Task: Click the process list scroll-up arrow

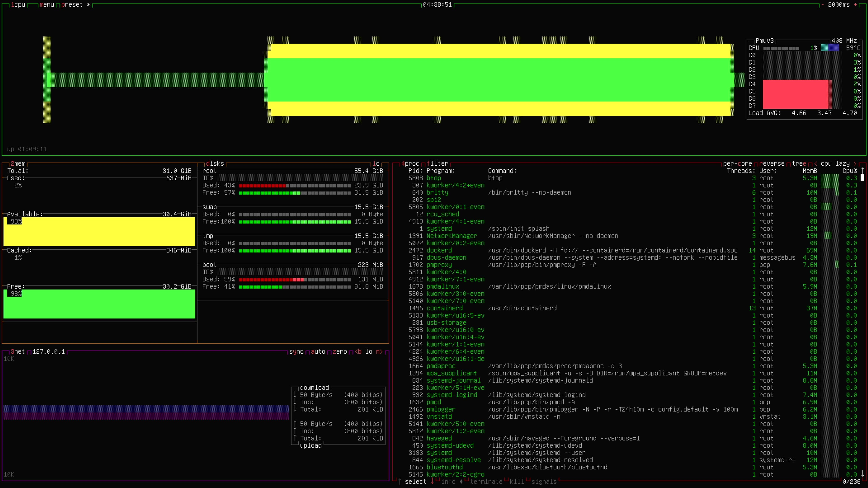Action: pos(863,171)
